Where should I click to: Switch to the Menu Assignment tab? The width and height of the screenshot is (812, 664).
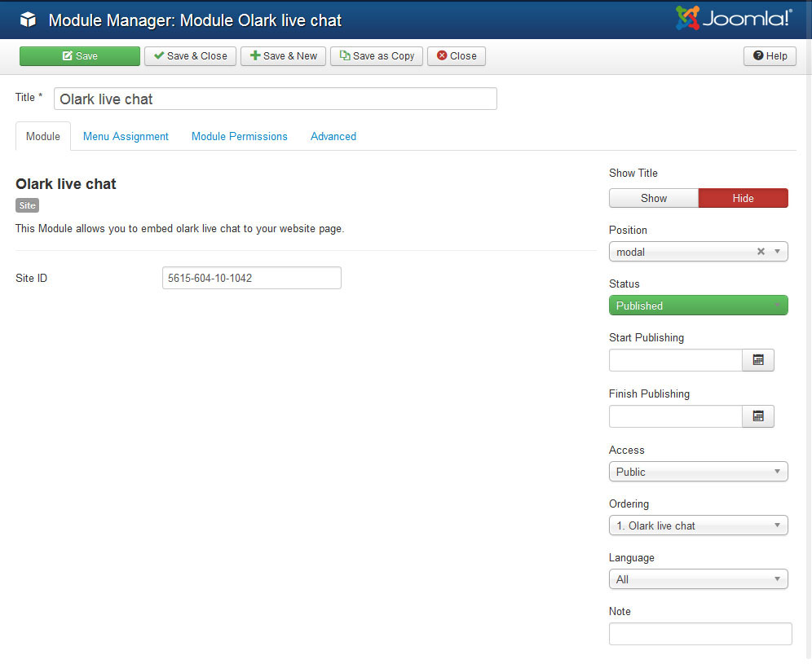[126, 136]
